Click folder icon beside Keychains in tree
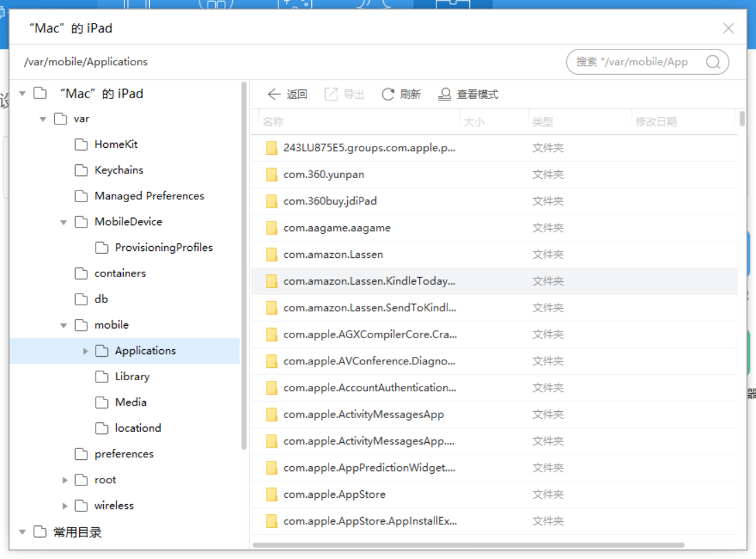 click(82, 171)
